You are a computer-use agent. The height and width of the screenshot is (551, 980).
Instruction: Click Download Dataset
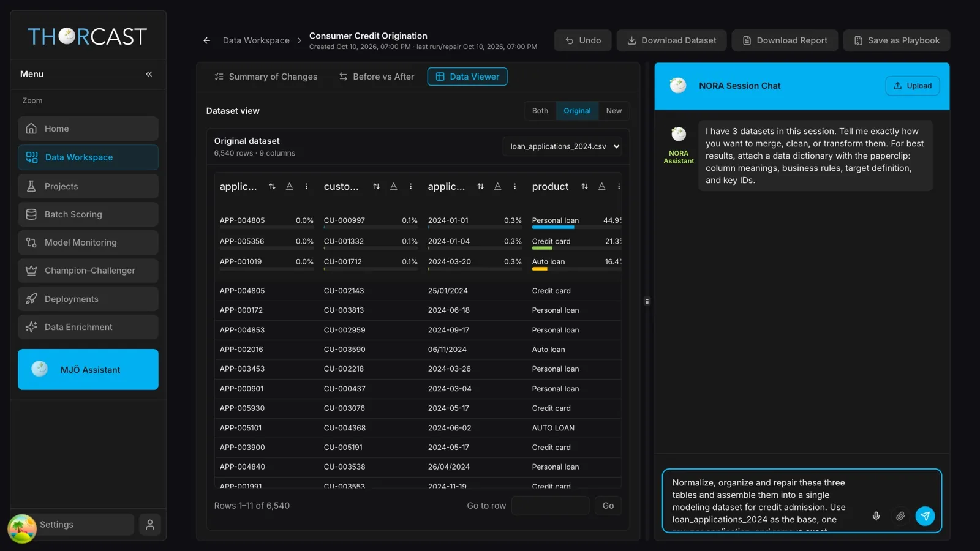[x=671, y=40]
